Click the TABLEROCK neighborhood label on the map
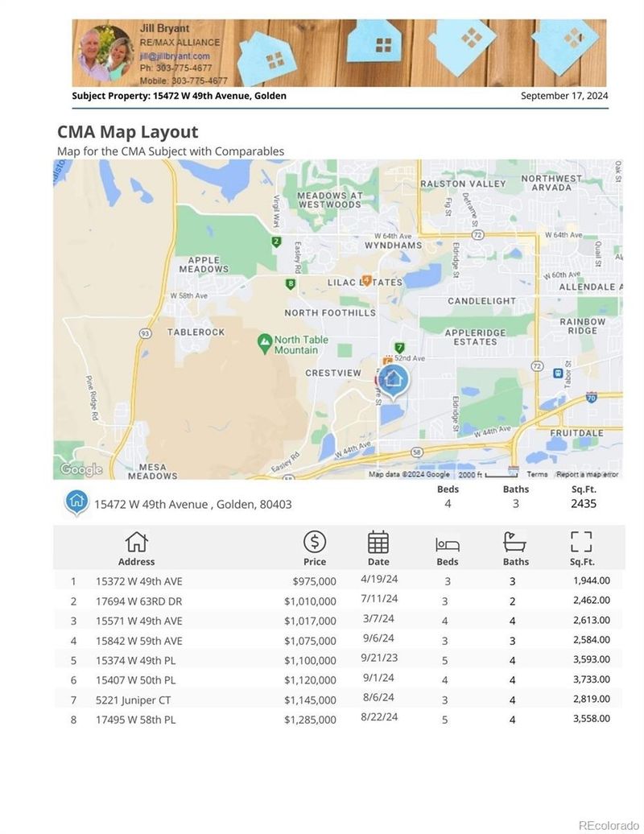Screen dimensions: 644x834 [x=196, y=332]
